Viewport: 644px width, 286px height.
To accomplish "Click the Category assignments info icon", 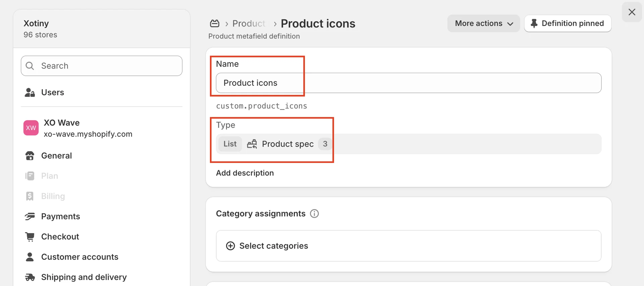I will click(314, 214).
